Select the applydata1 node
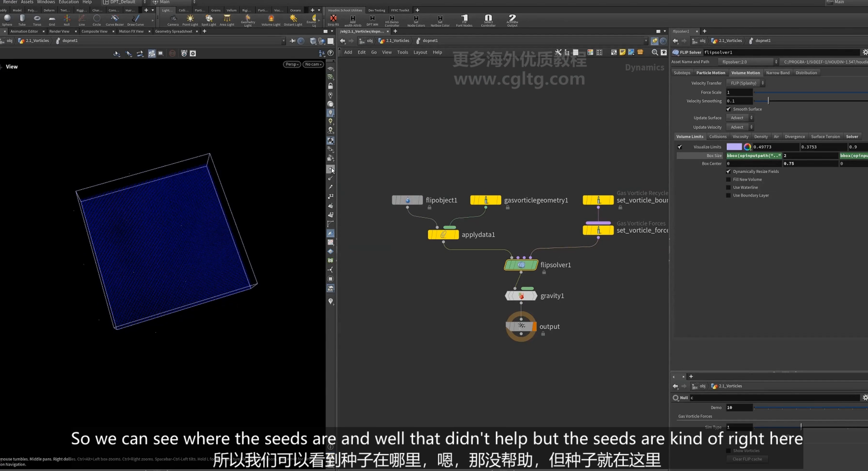Viewport: 868px width, 471px height. tap(443, 234)
